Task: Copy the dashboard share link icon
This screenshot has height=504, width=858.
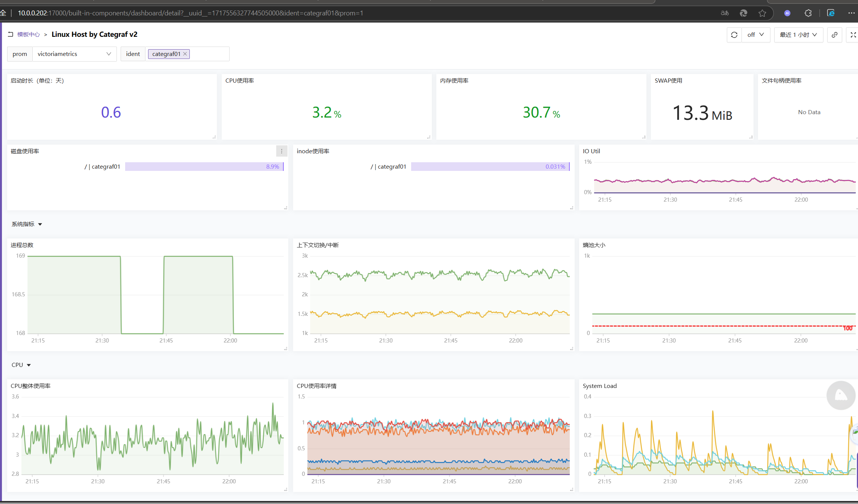Action: tap(834, 35)
